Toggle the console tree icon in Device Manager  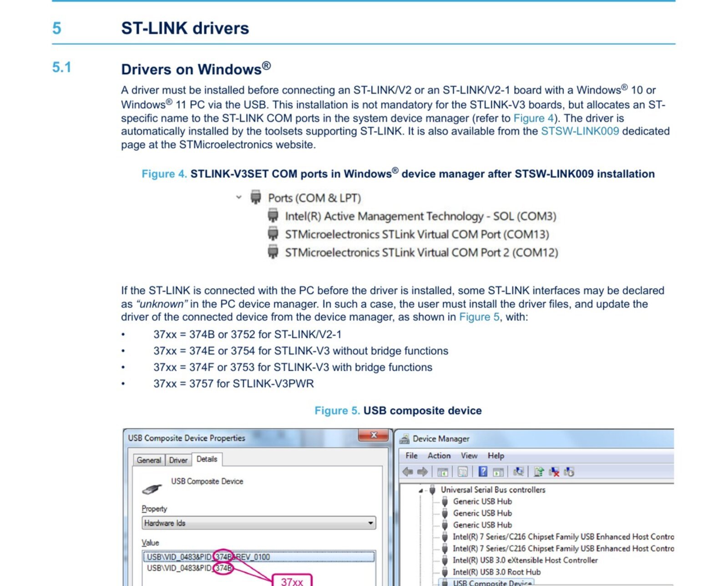(442, 472)
